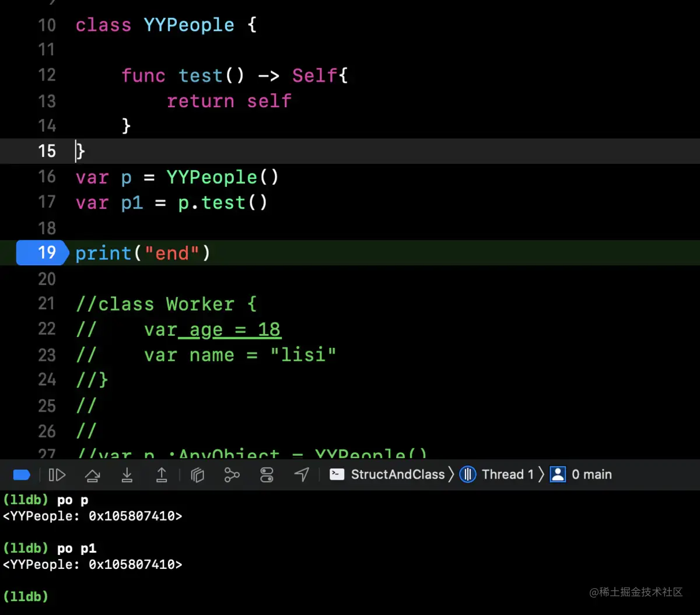Image resolution: width=700 pixels, height=615 pixels.
Task: Select the 0 main stack frame
Action: [582, 475]
